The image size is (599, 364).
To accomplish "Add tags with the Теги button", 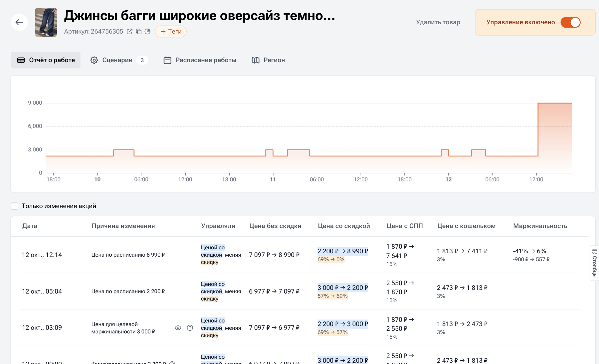I will coord(171,32).
